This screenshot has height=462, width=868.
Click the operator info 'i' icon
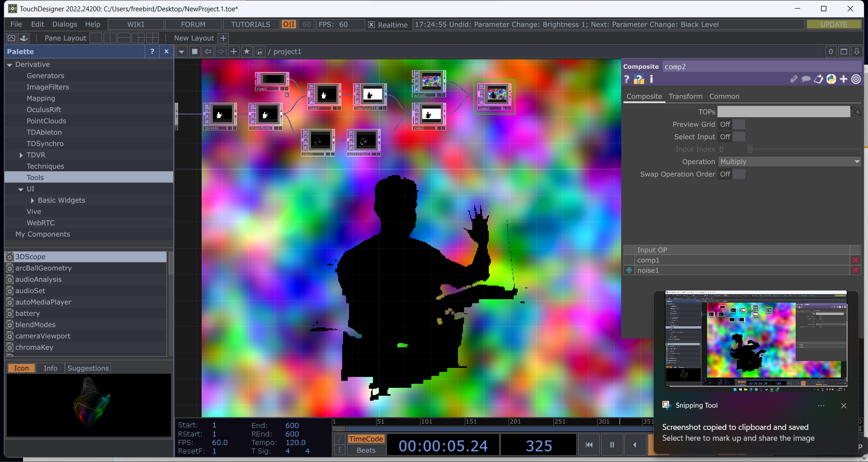[651, 79]
